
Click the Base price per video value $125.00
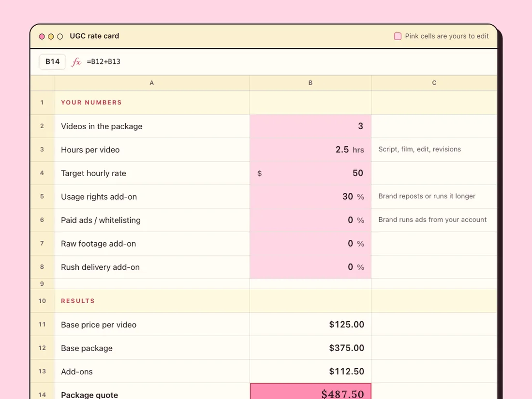(346, 325)
